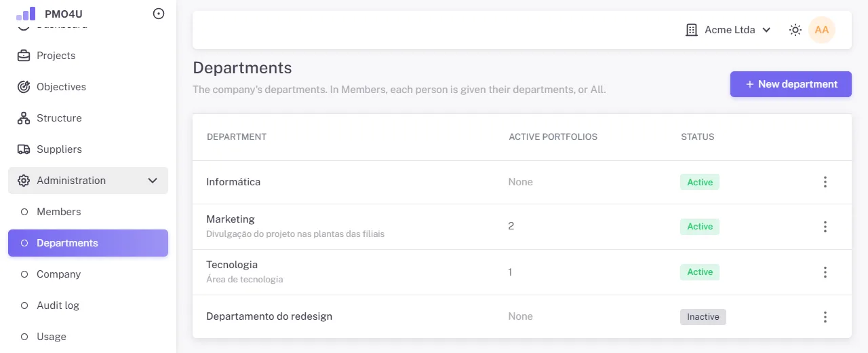Click the Structure hierarchy icon

24,118
